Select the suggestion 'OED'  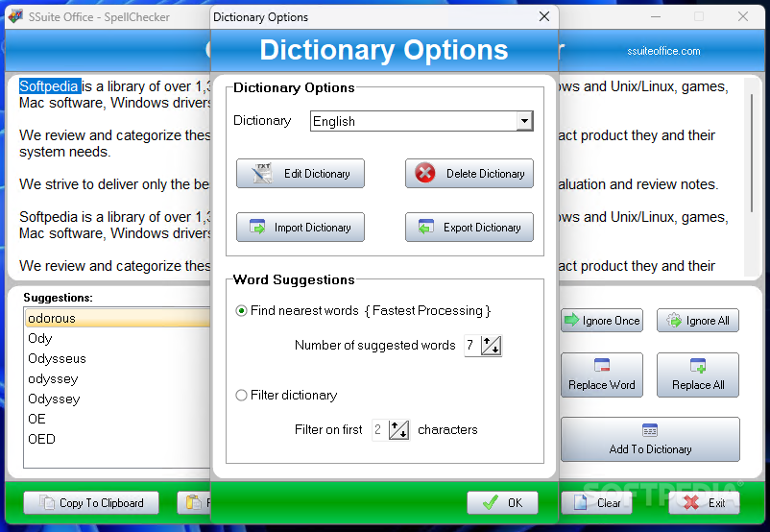tap(118, 439)
